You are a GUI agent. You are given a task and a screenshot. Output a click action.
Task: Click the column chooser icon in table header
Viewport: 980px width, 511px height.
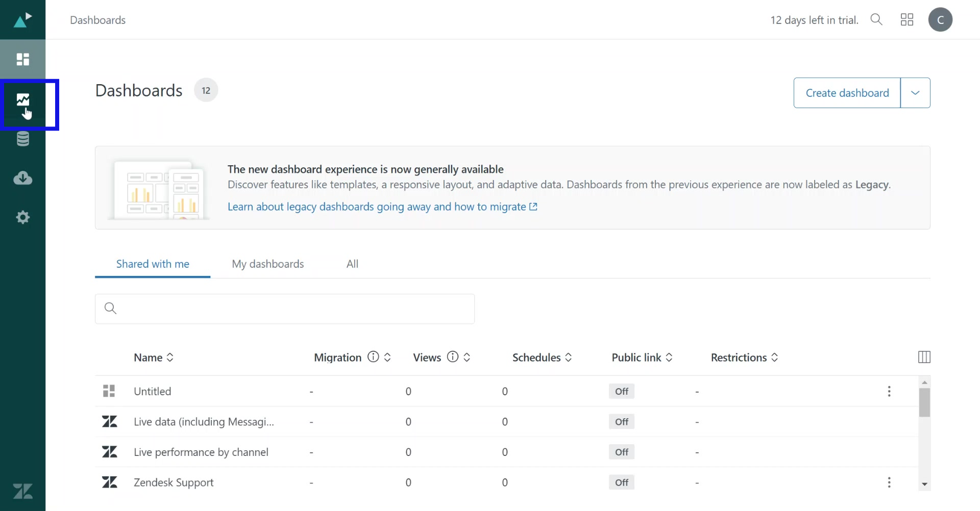pyautogui.click(x=924, y=357)
